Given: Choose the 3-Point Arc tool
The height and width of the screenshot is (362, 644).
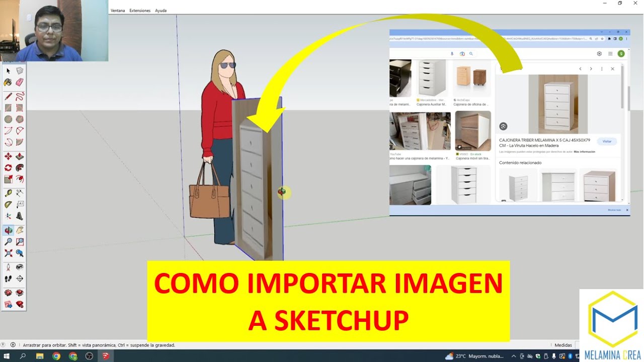Looking at the screenshot, I should pyautogui.click(x=8, y=142).
